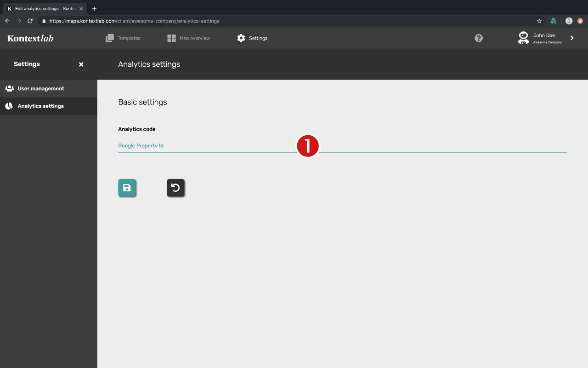The image size is (588, 368).
Task: Click the browser back arrow
Action: 7,21
